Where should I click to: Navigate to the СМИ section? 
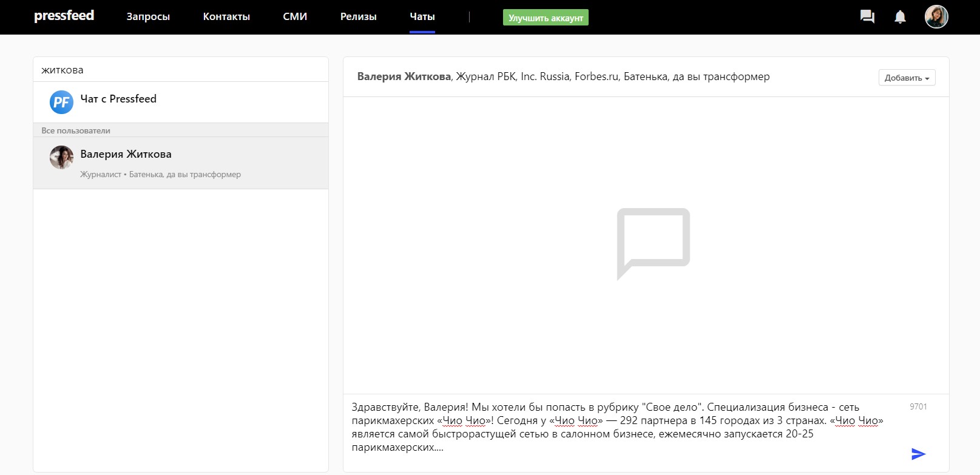[x=295, y=17]
